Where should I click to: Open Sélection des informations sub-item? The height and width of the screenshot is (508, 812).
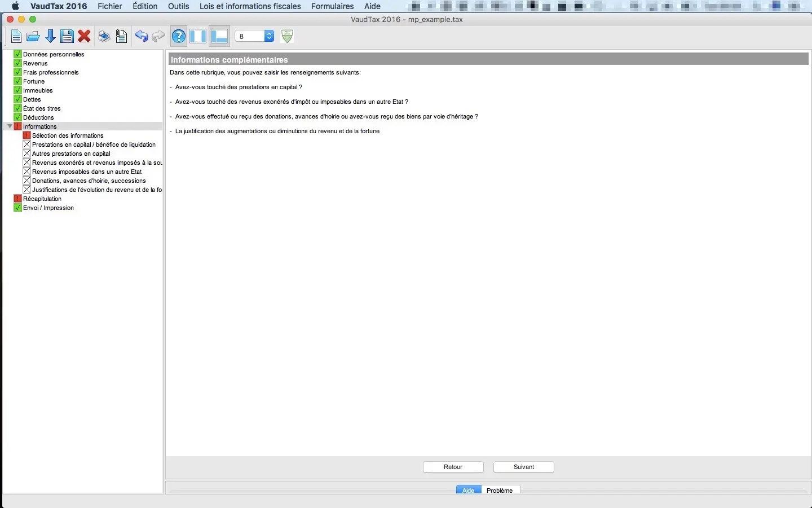pos(68,135)
